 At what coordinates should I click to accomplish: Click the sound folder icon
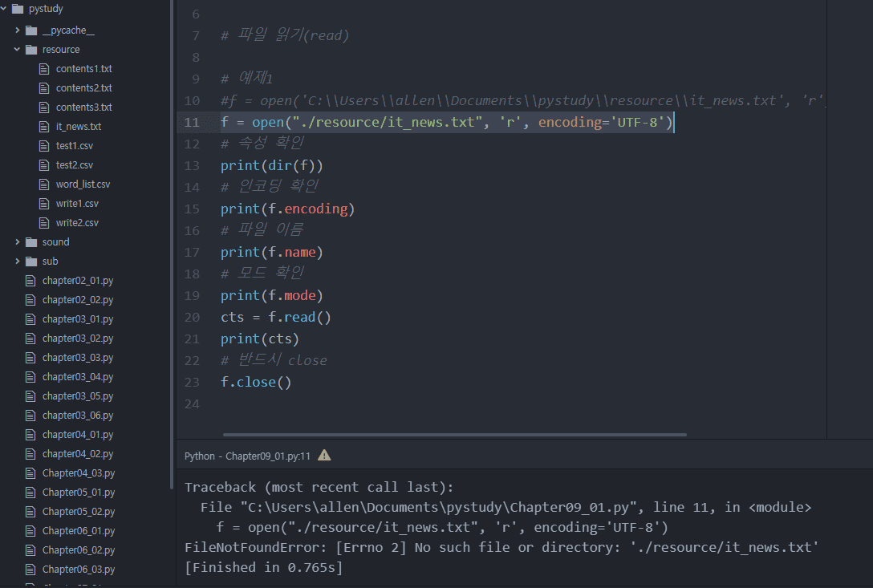[32, 241]
